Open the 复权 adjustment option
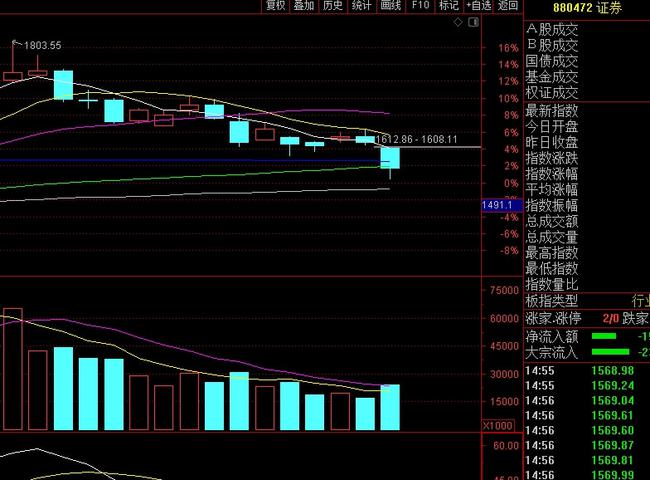This screenshot has height=480, width=650. pos(275,6)
